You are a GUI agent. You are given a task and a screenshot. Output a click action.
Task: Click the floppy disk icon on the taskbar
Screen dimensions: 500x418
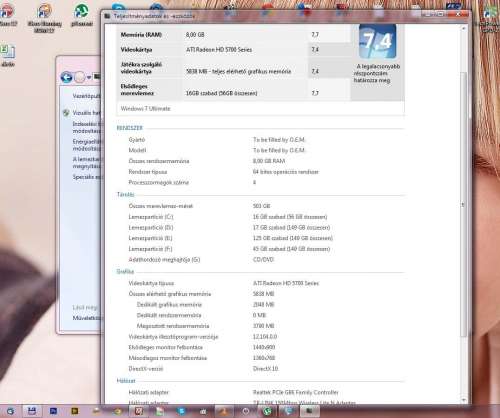coord(32,411)
